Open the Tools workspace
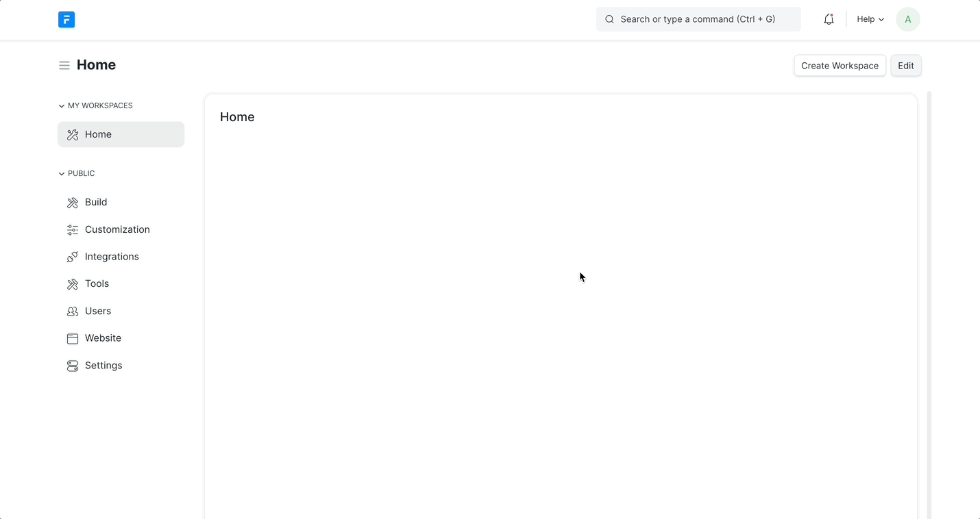This screenshot has height=519, width=980. (x=121, y=283)
